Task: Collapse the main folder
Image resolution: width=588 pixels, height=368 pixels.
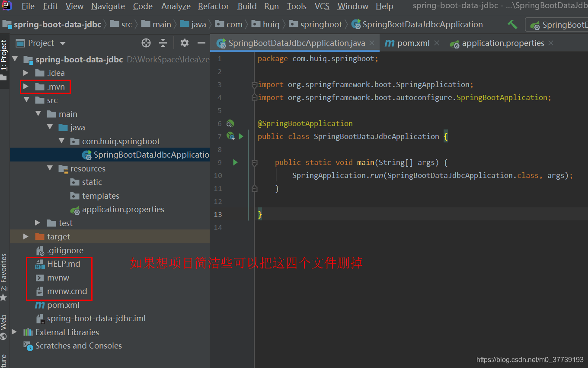Action: pos(38,114)
